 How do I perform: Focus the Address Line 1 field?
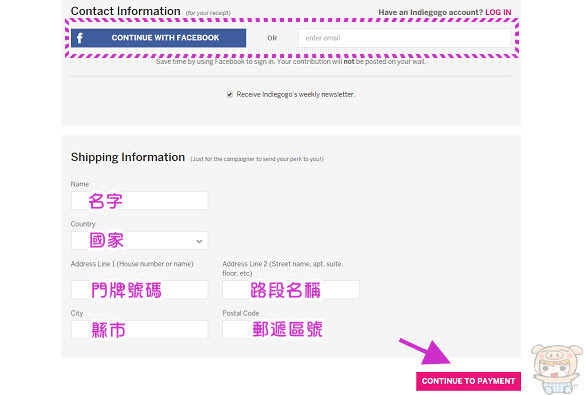[139, 289]
